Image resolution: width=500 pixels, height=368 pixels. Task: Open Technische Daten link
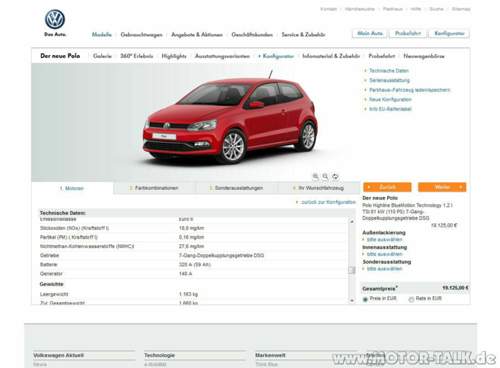pos(389,71)
